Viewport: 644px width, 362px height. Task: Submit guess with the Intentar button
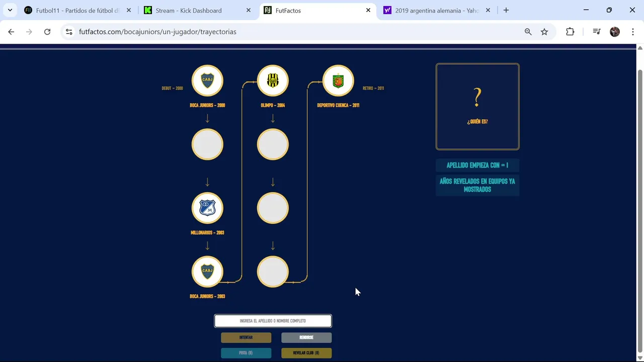[x=246, y=337]
